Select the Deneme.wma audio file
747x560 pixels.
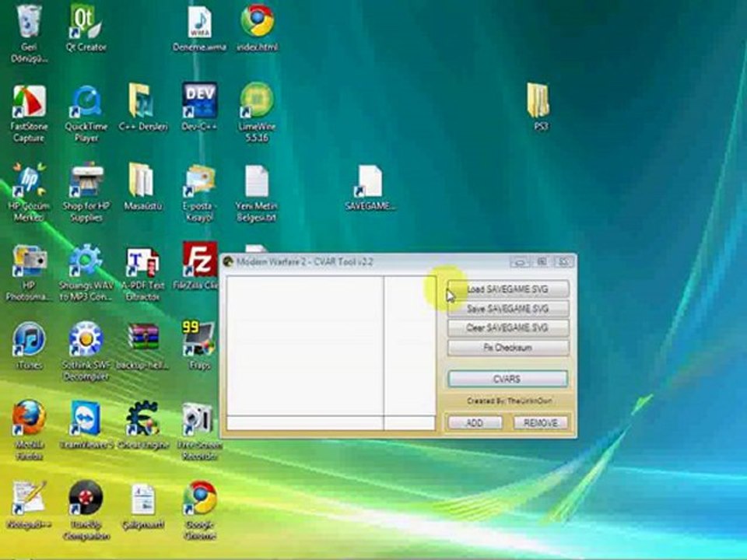[200, 28]
